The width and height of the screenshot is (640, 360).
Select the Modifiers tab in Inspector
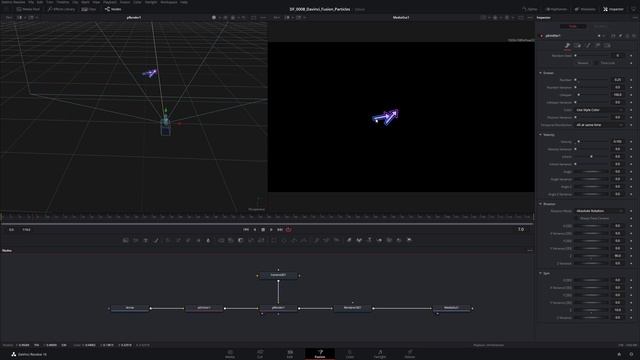600,26
